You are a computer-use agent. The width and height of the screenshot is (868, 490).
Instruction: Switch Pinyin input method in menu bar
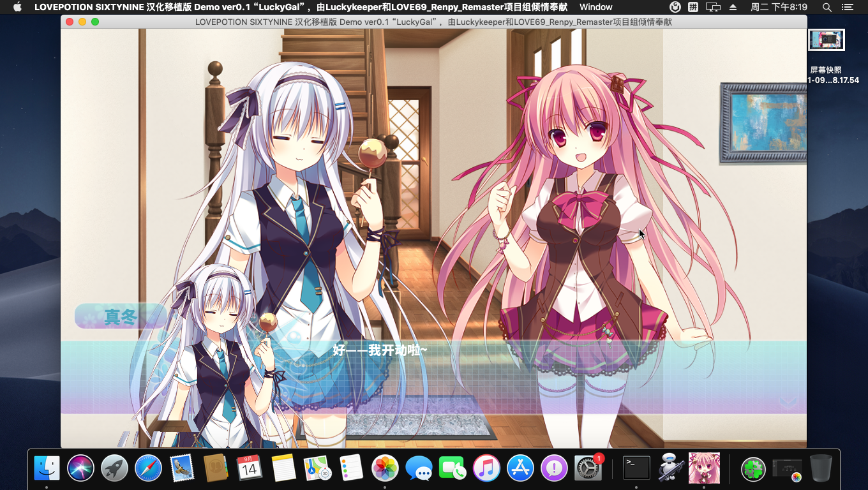[x=693, y=7]
